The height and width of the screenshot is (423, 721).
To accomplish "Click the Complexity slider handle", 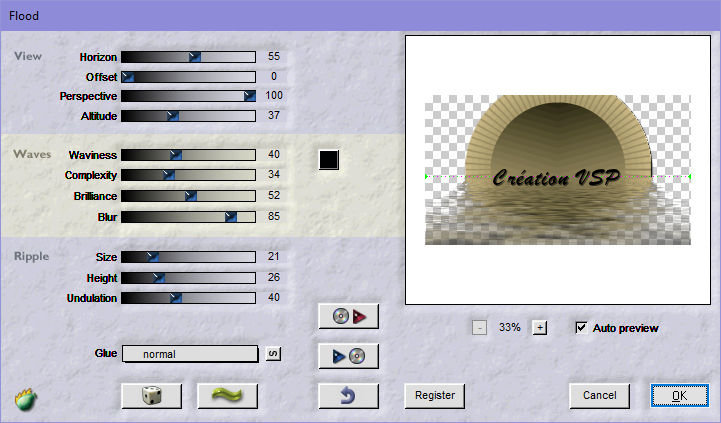I will coord(169,175).
